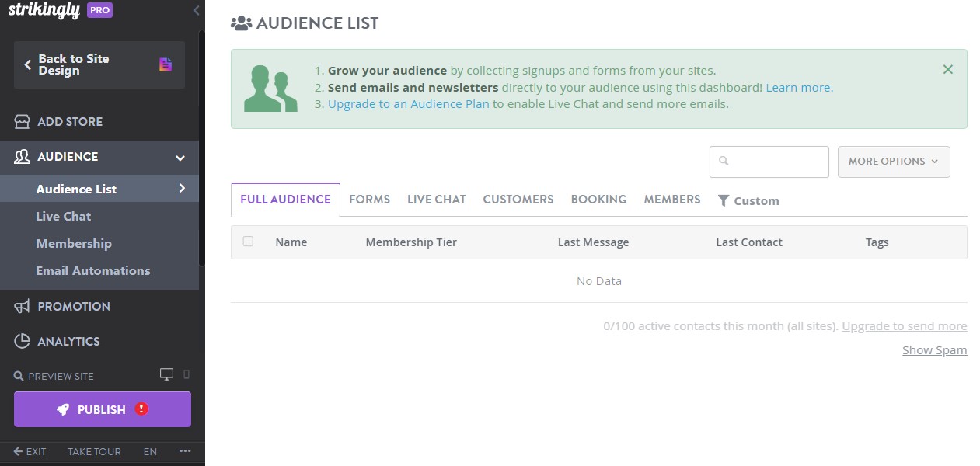The width and height of the screenshot is (980, 466).
Task: Switch to the Customers tab
Action: click(x=518, y=199)
